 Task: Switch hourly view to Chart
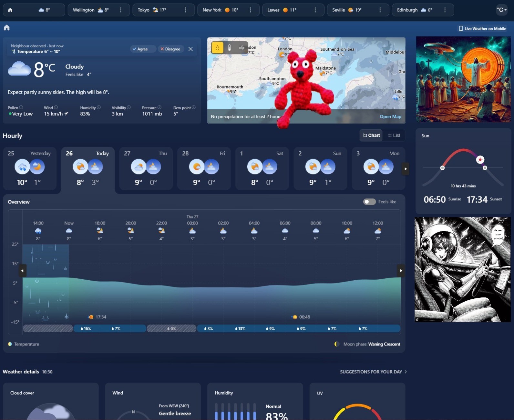pyautogui.click(x=371, y=135)
